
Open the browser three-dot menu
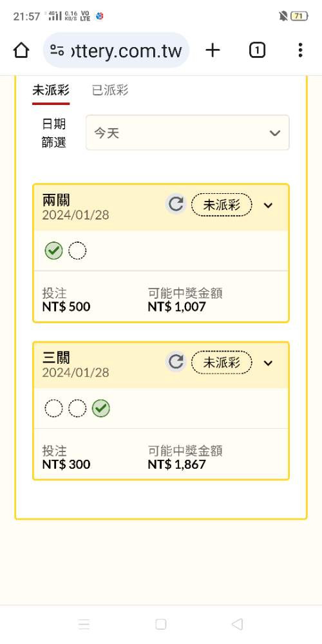pos(301,50)
